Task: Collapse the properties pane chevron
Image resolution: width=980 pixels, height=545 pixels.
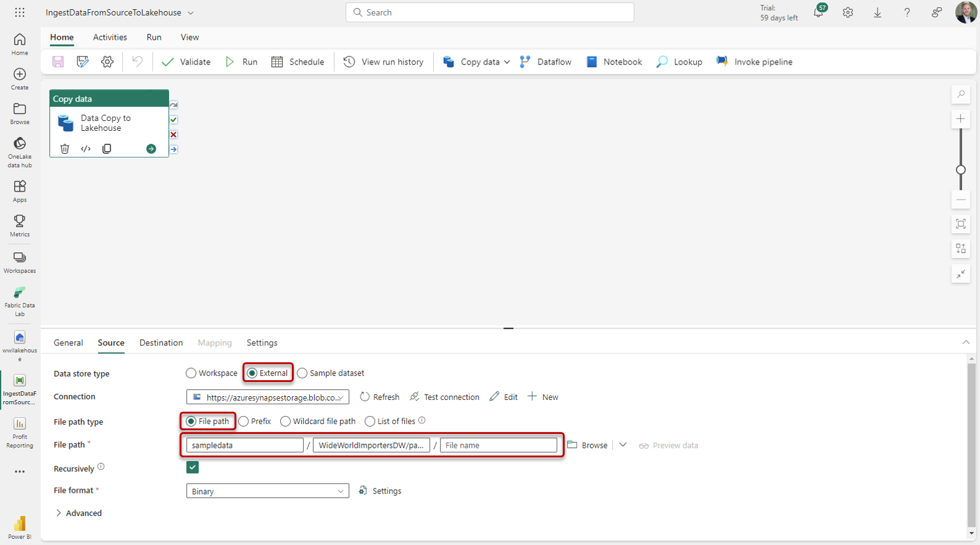Action: pos(966,342)
